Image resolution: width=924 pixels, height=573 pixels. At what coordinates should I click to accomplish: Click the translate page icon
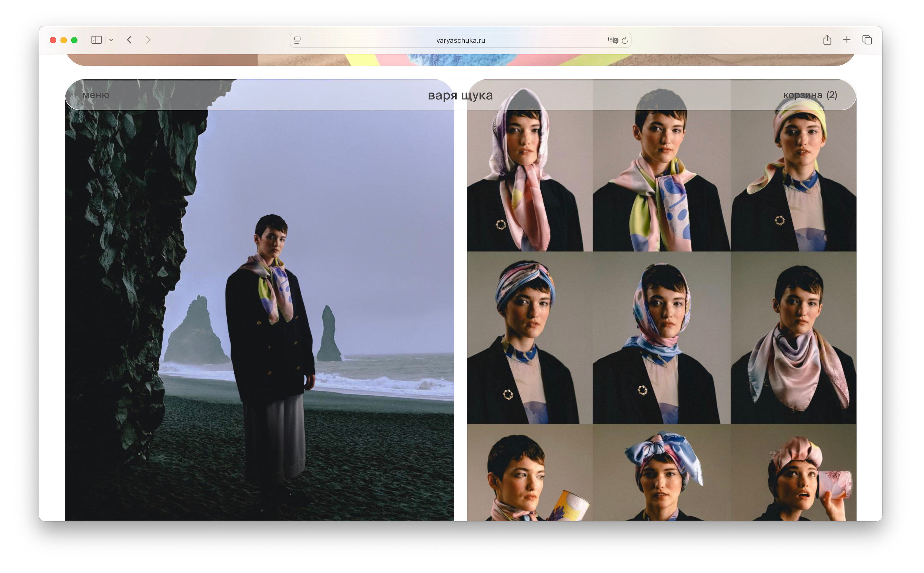click(612, 40)
